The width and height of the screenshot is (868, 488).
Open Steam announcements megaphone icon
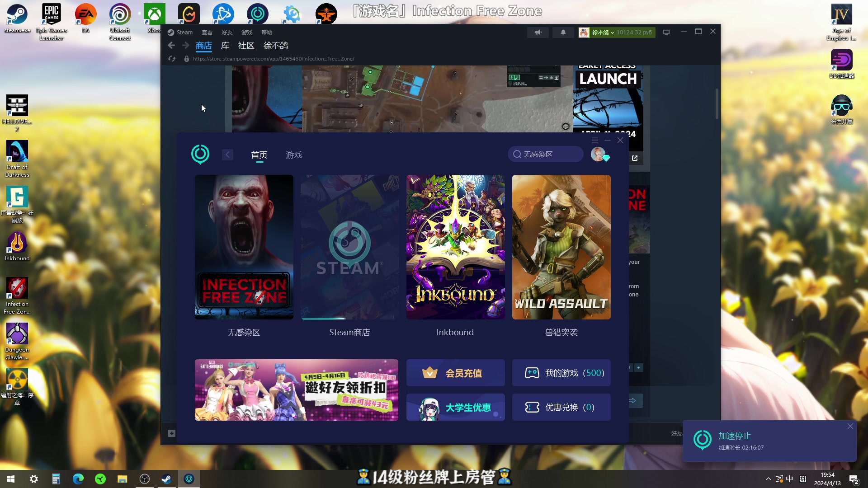(x=538, y=32)
